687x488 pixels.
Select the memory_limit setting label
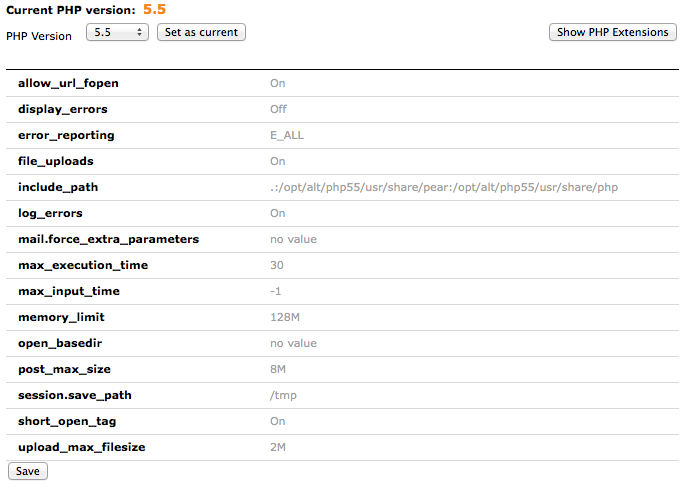[x=61, y=317]
